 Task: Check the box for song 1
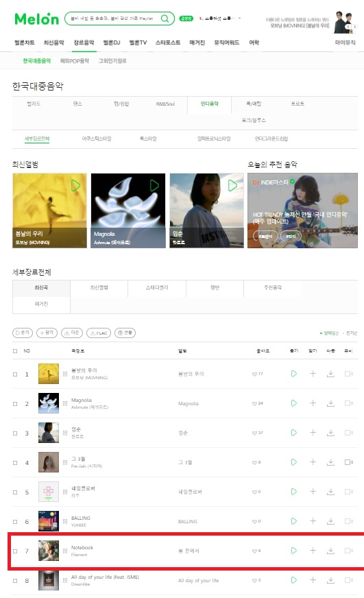tap(15, 374)
